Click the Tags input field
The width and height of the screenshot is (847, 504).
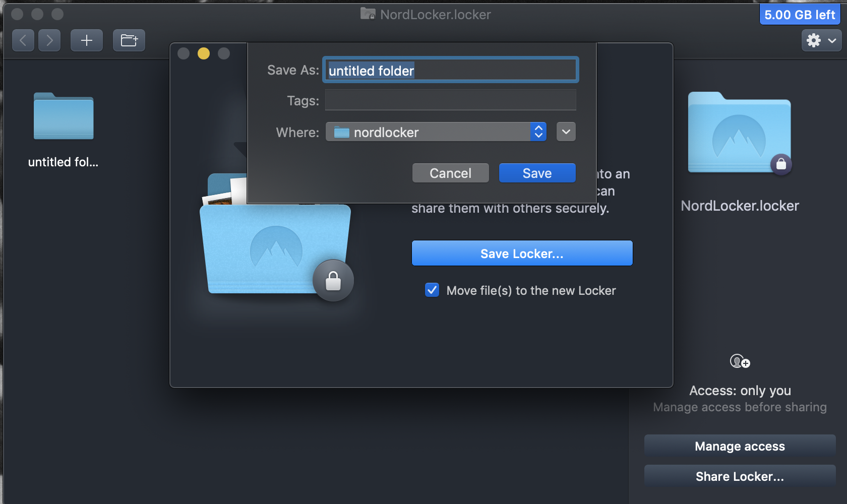click(x=450, y=100)
